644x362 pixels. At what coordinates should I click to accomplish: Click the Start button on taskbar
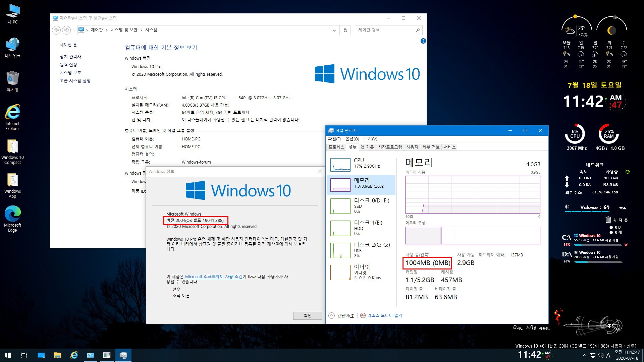coord(8,355)
